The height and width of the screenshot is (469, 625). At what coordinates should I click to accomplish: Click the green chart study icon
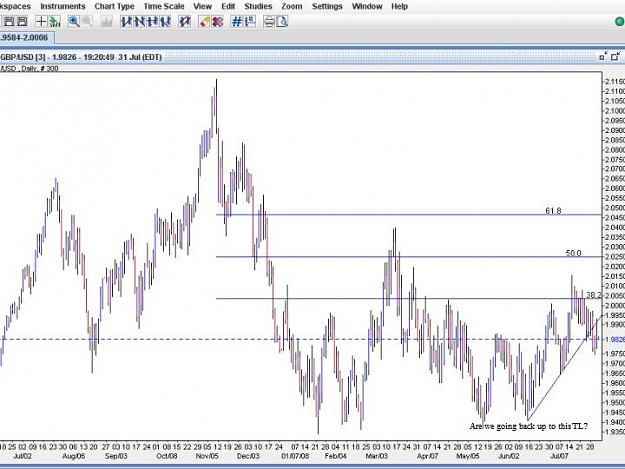tap(55, 22)
